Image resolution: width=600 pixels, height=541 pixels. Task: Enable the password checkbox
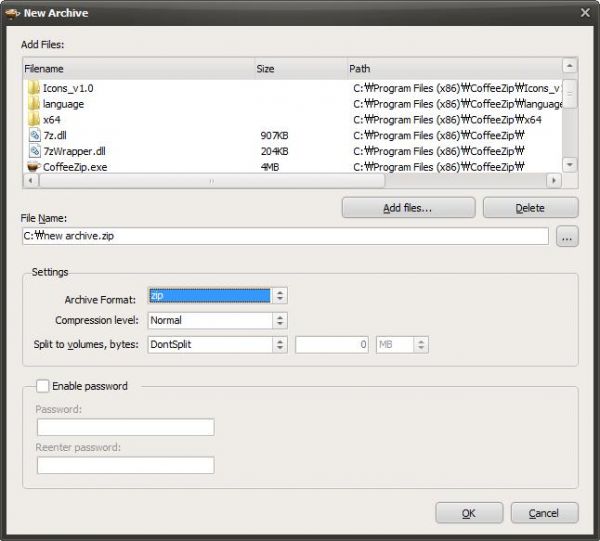42,386
